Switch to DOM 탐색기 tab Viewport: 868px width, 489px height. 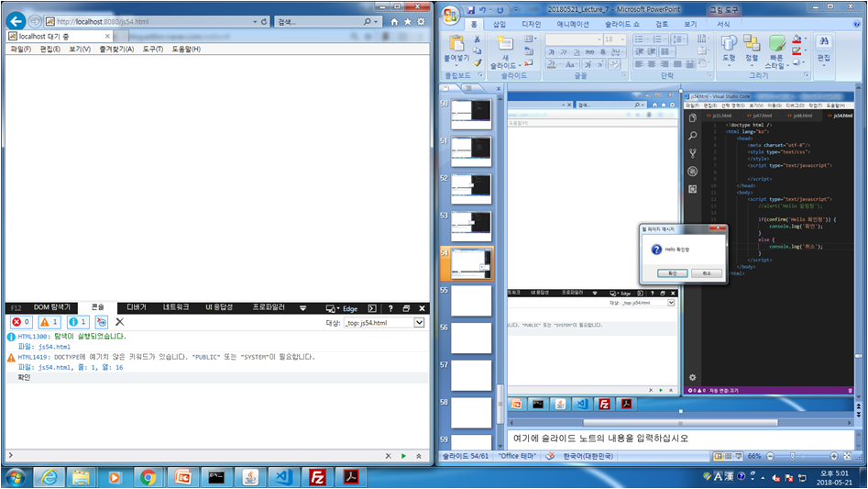click(x=52, y=307)
